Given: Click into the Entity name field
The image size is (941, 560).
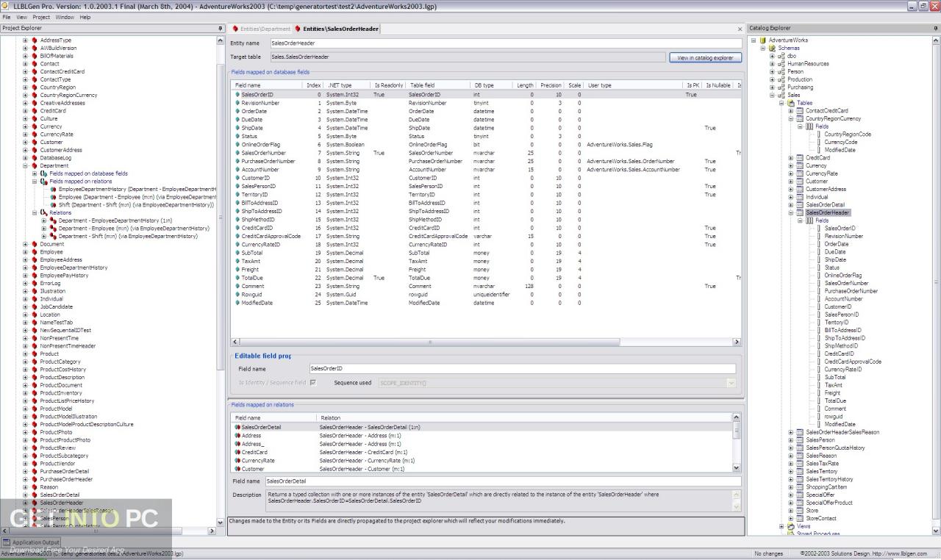Looking at the screenshot, I should (x=506, y=43).
